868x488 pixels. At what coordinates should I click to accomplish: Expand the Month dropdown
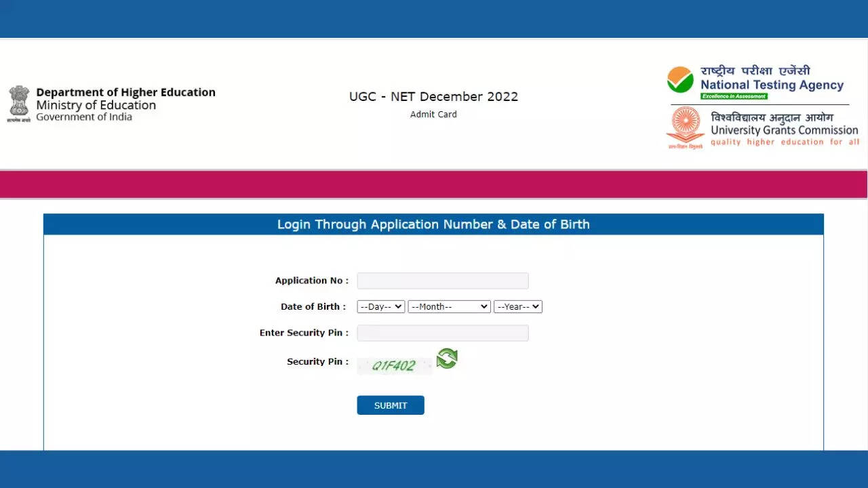click(x=449, y=307)
